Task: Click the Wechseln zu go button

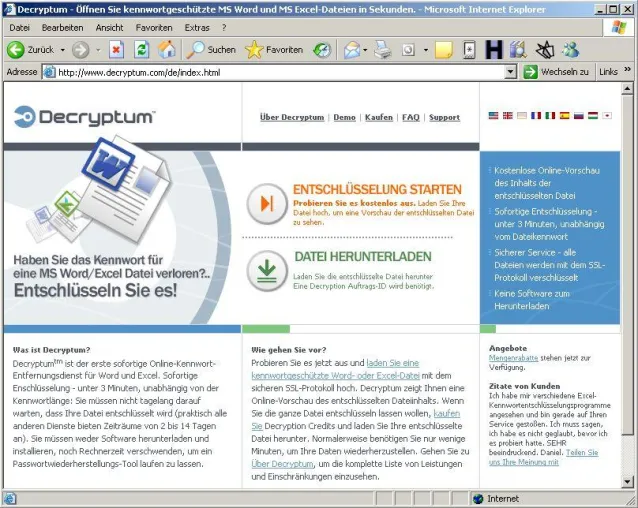Action: 556,72
